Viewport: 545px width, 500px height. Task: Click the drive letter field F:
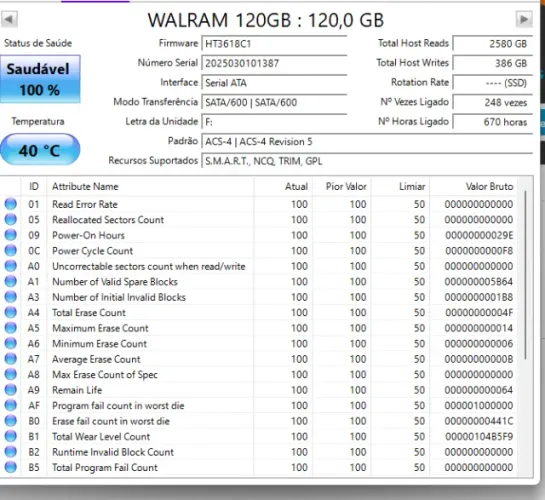coord(274,122)
